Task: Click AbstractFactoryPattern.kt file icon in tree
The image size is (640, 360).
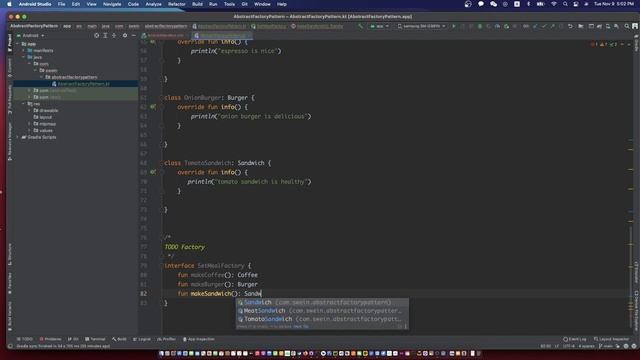Action: coord(54,84)
